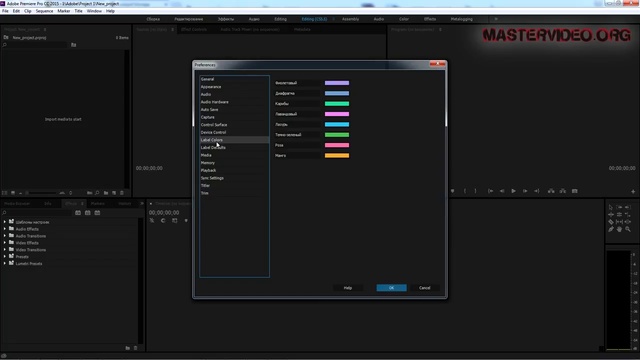The image size is (640, 360).
Task: Expand the Presets folder
Action: (x=5, y=257)
